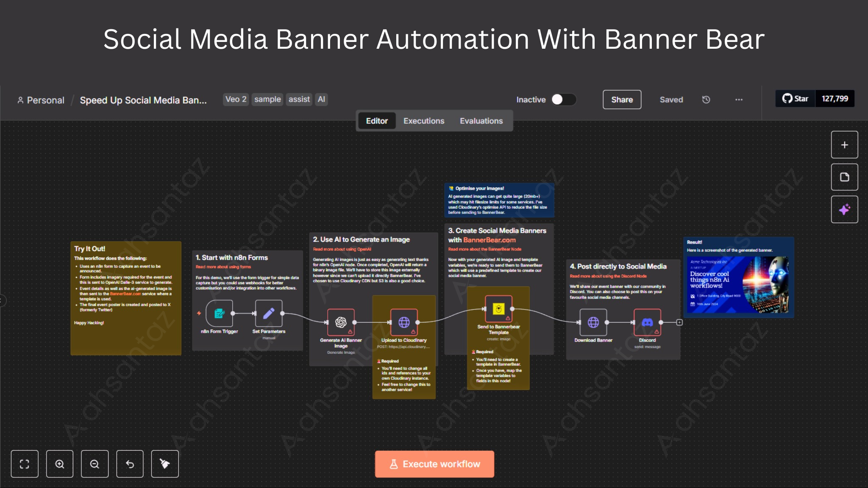This screenshot has width=868, height=488.
Task: Open the Generate AI Banner Image node
Action: tap(341, 322)
